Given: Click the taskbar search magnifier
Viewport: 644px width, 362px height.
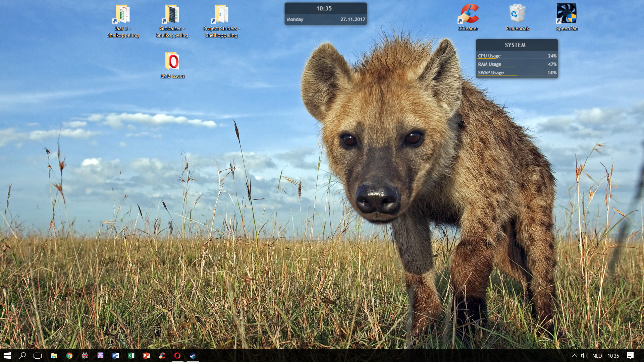Looking at the screenshot, I should (x=22, y=356).
